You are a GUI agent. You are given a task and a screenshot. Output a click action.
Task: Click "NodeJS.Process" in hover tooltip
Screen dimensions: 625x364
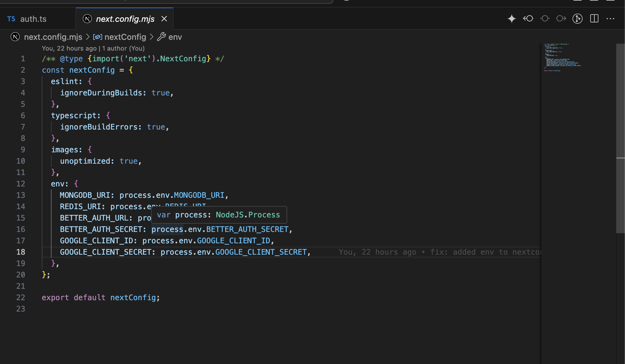click(248, 215)
